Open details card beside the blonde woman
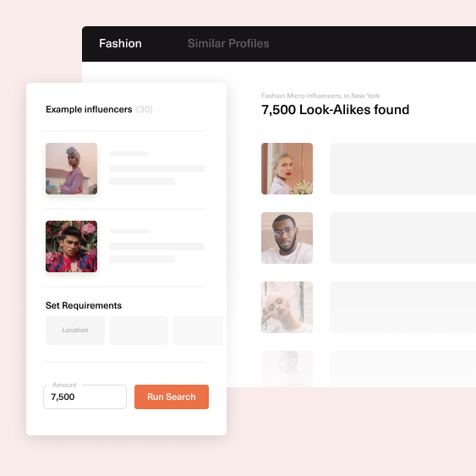 click(402, 168)
